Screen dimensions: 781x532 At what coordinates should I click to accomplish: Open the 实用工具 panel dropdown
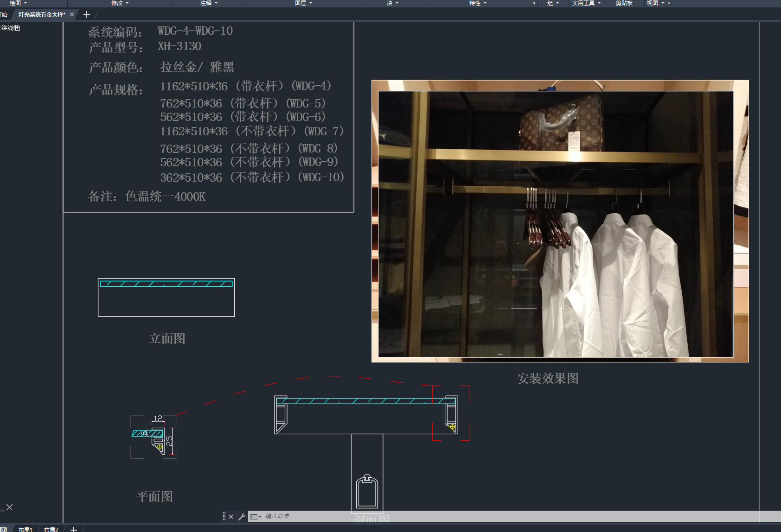coord(586,3)
